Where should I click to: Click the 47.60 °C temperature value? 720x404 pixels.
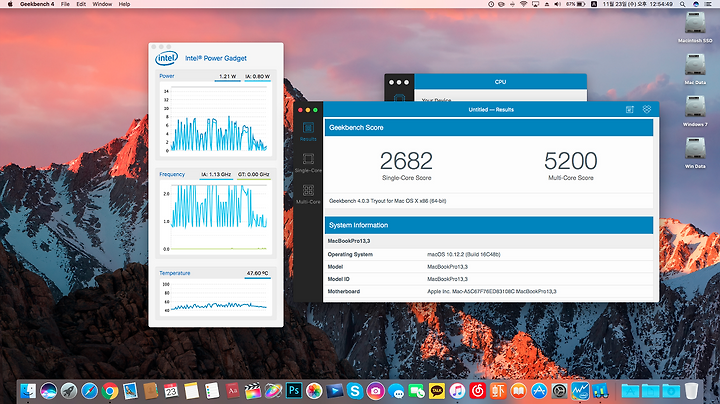click(x=257, y=273)
